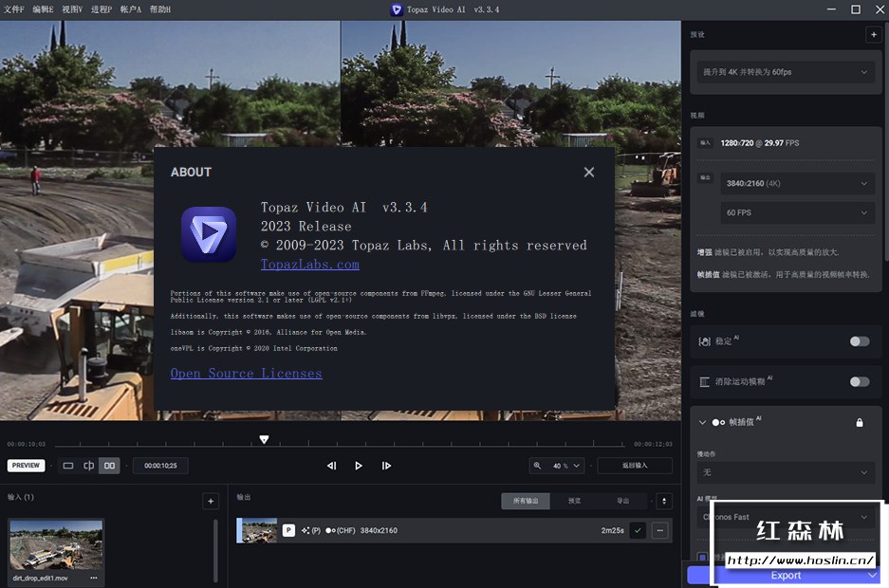Click the 2m25s duration text
Screen dimensions: 889x588
[612, 531]
